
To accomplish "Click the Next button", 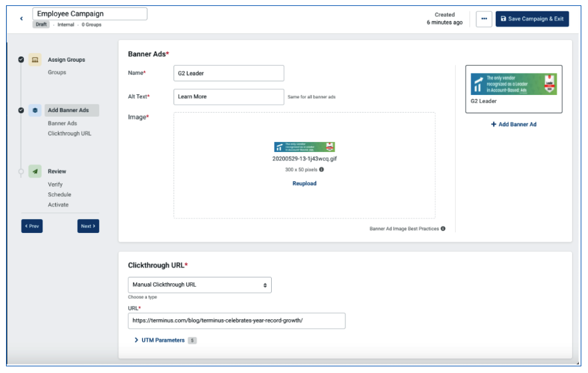I will point(88,226).
